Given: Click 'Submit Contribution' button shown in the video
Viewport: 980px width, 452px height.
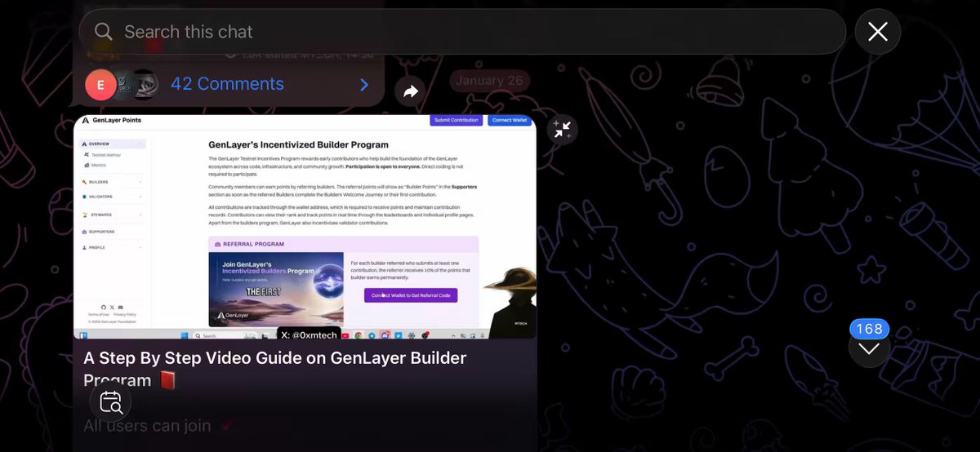Looking at the screenshot, I should [456, 120].
